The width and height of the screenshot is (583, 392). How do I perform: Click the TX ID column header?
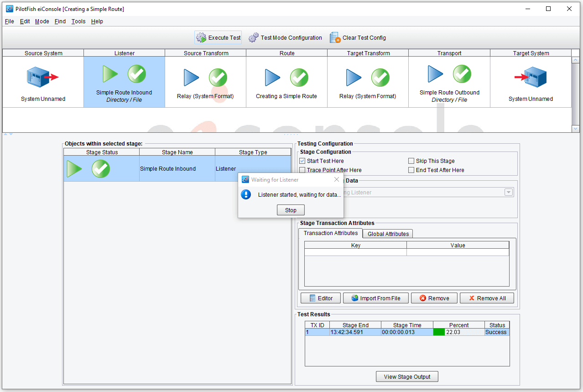pos(318,325)
